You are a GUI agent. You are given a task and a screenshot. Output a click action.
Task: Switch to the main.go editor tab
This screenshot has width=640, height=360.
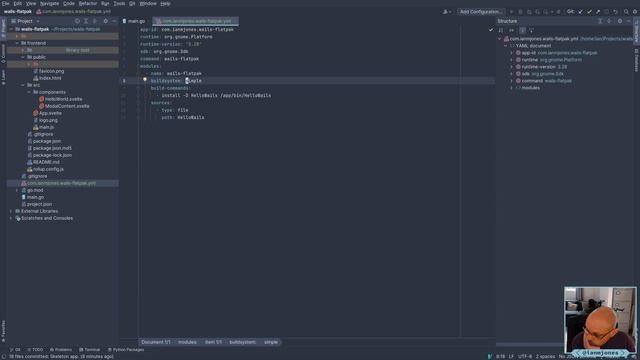pos(134,21)
